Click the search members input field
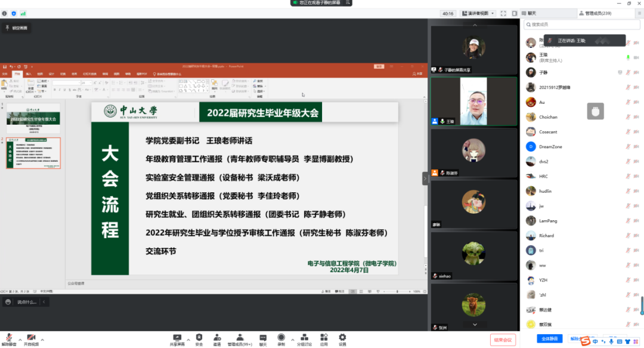The width and height of the screenshot is (644, 348). [x=581, y=24]
